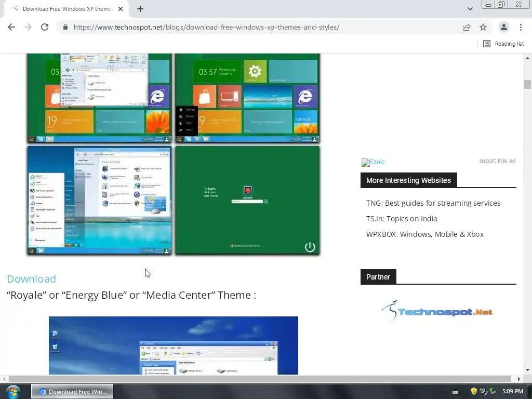The image size is (532, 399).
Task: Click the horizontal scroll left arrow
Action: [4, 379]
